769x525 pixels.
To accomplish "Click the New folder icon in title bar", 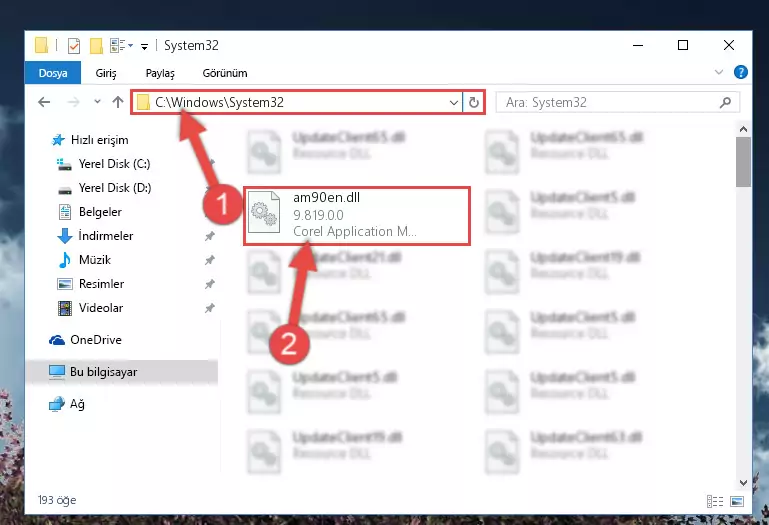I will [96, 46].
